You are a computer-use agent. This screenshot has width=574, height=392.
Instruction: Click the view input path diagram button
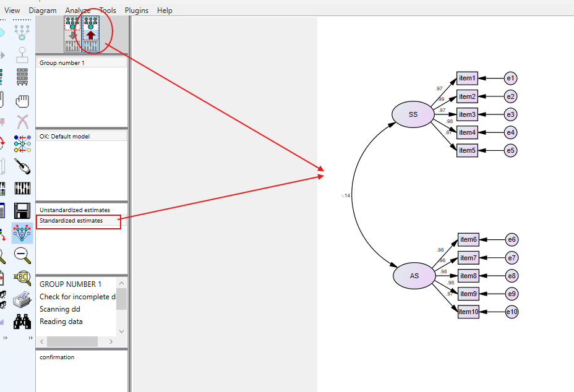72,35
